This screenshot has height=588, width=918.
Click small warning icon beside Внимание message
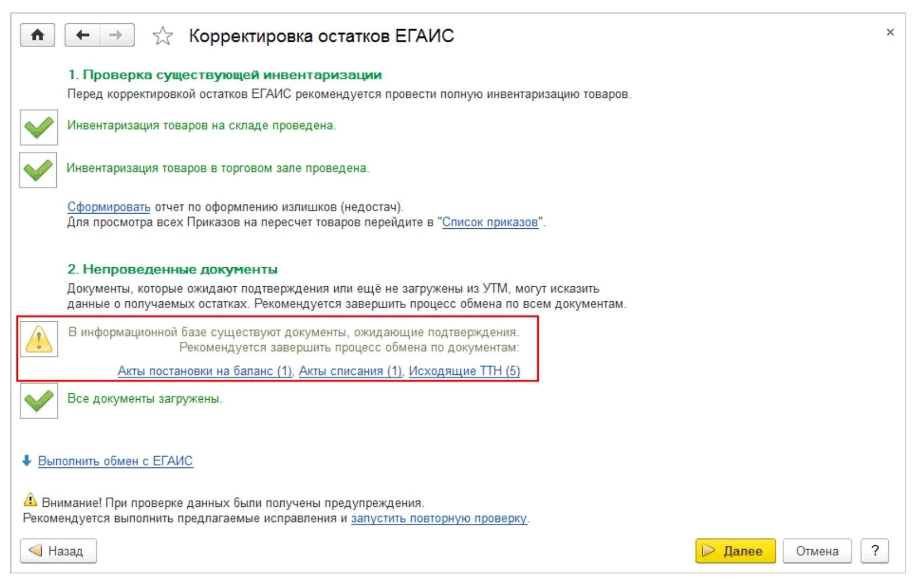pyautogui.click(x=30, y=500)
